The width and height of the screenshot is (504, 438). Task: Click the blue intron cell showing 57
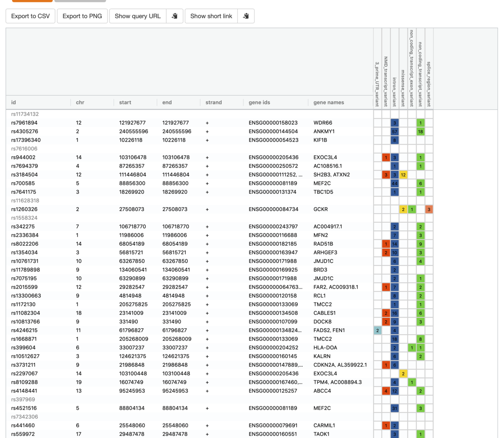tap(394, 131)
